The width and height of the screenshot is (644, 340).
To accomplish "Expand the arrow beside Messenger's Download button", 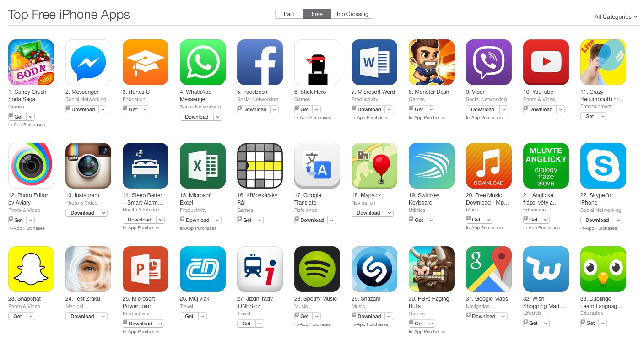I will pyautogui.click(x=103, y=109).
